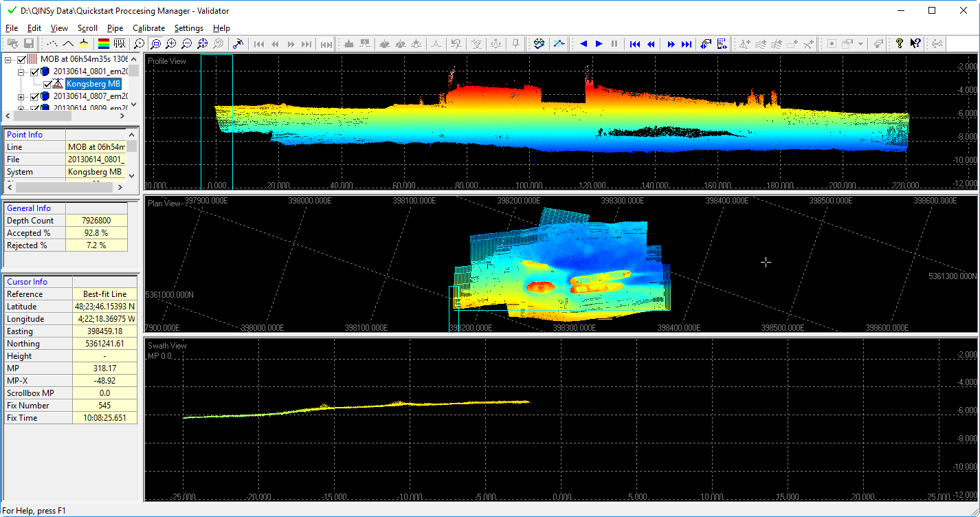
Task: Click the What's This pointer help icon
Action: (915, 44)
